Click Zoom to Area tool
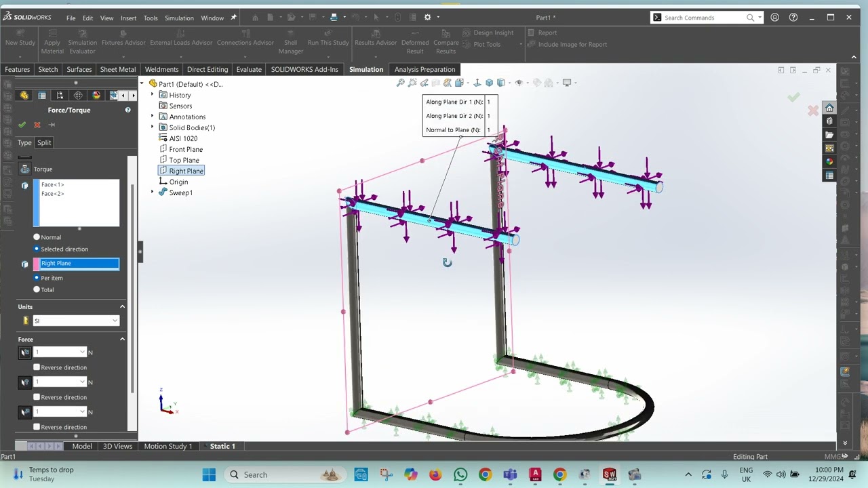This screenshot has width=868, height=488. pos(412,83)
